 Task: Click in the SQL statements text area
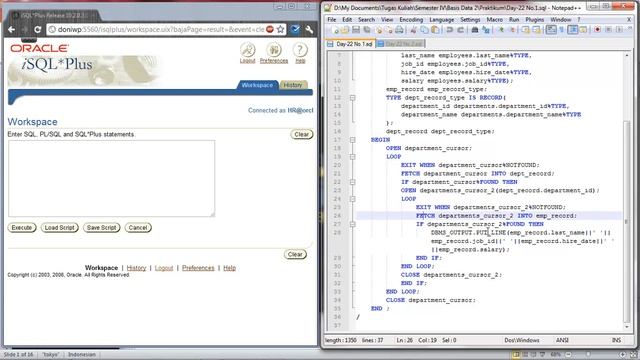tap(111, 178)
